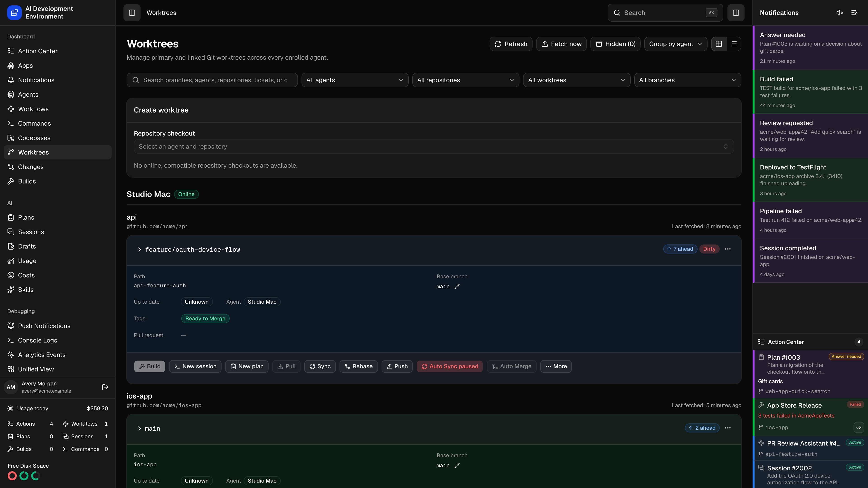Image resolution: width=868 pixels, height=488 pixels.
Task: Start a New session
Action: (x=195, y=366)
